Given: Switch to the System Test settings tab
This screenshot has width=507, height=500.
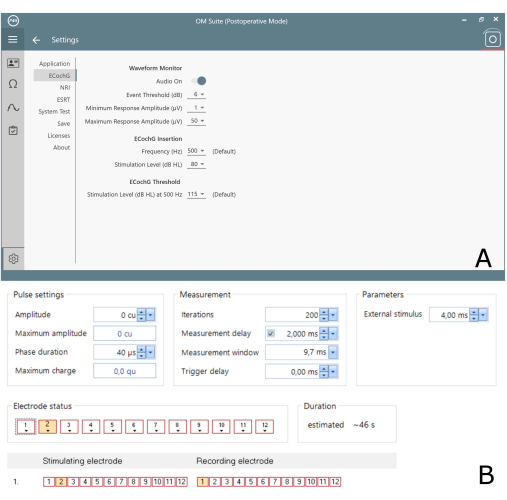Looking at the screenshot, I should click(54, 111).
